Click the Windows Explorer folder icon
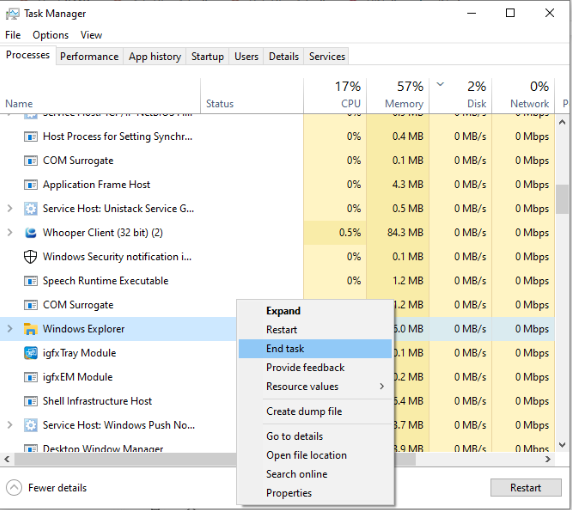572x510 pixels. tap(31, 329)
